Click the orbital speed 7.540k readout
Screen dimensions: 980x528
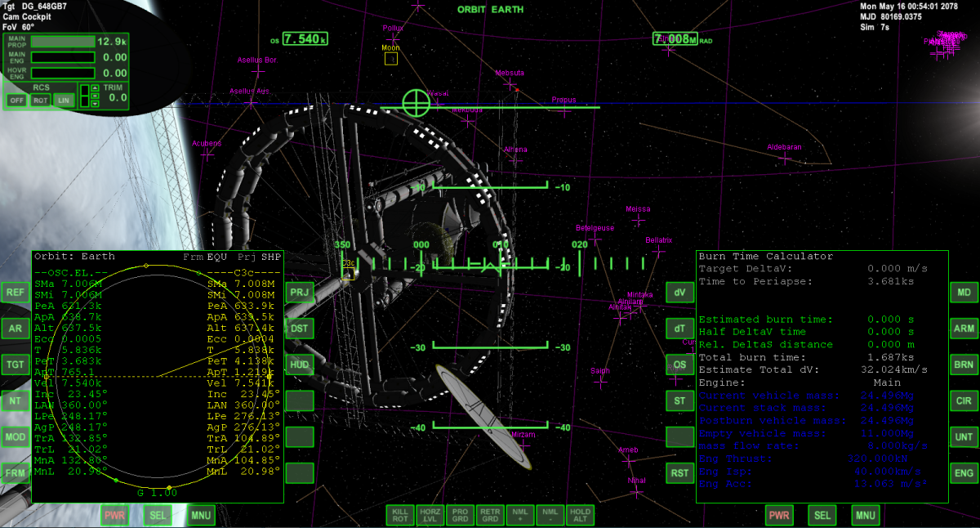[305, 39]
